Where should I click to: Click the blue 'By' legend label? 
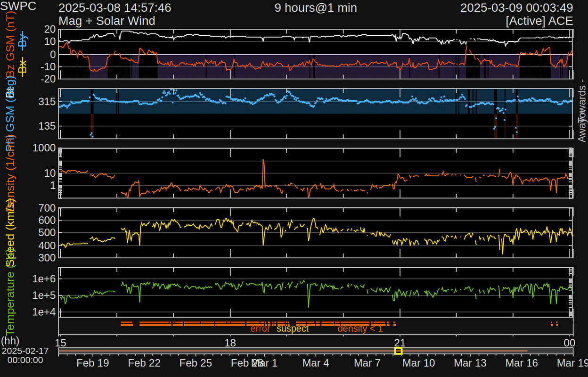(23, 41)
